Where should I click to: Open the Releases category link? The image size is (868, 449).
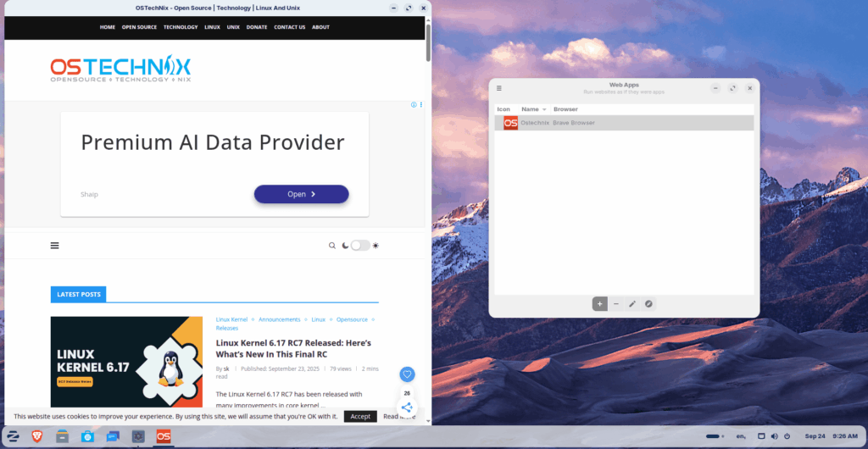(x=227, y=328)
